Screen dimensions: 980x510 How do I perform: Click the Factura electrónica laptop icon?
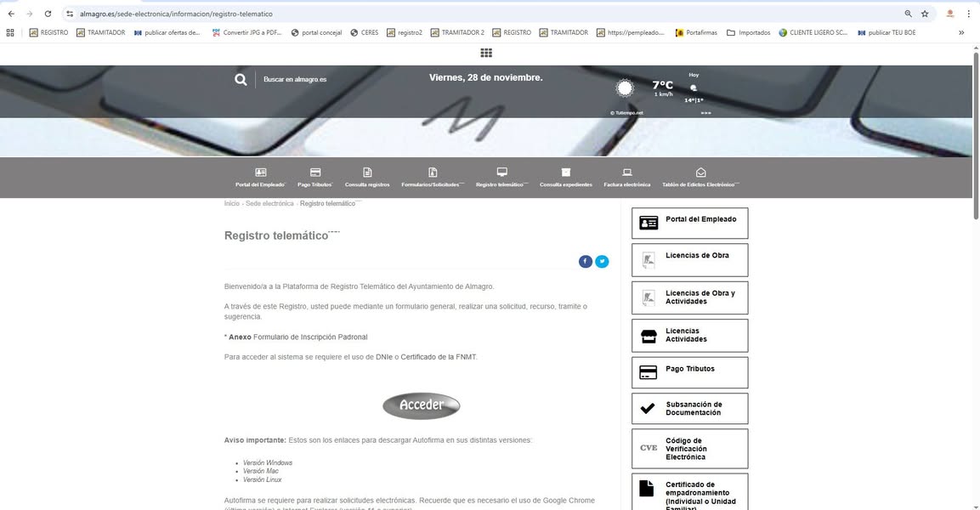tap(627, 173)
